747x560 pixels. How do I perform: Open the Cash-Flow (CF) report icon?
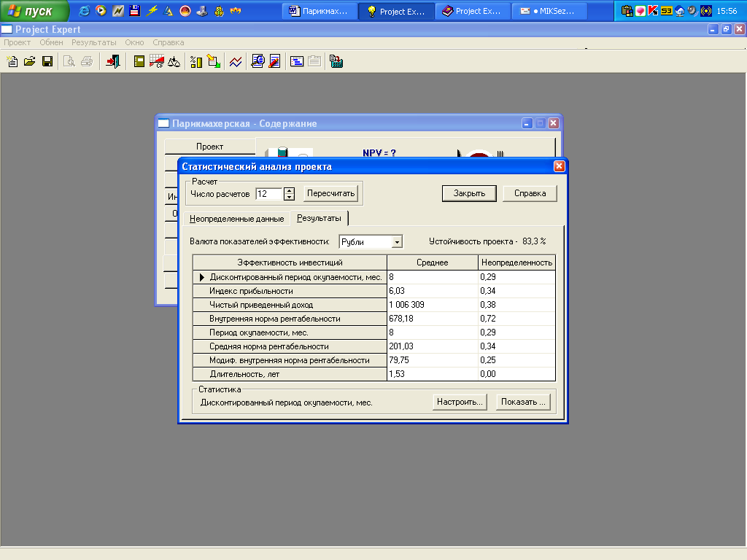pos(156,61)
